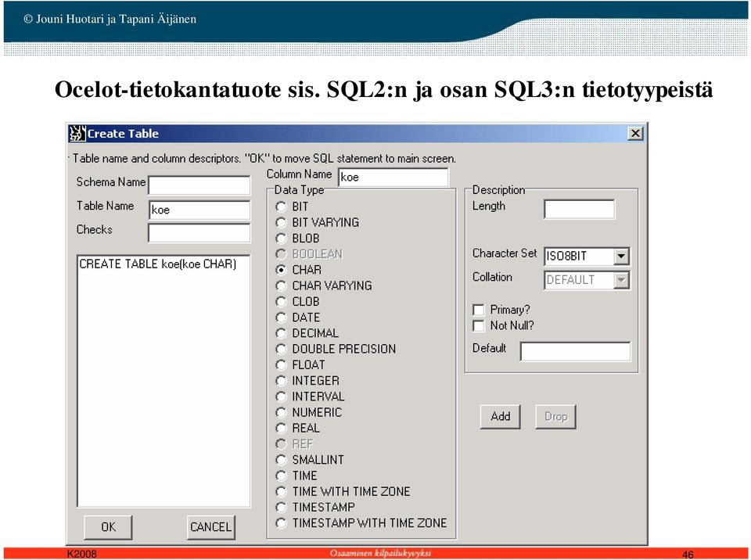Select the BIT VARYING data type

(281, 223)
